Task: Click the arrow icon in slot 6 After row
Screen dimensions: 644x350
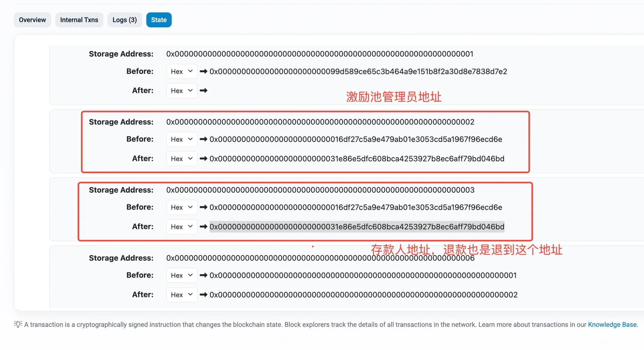Action: coord(203,295)
